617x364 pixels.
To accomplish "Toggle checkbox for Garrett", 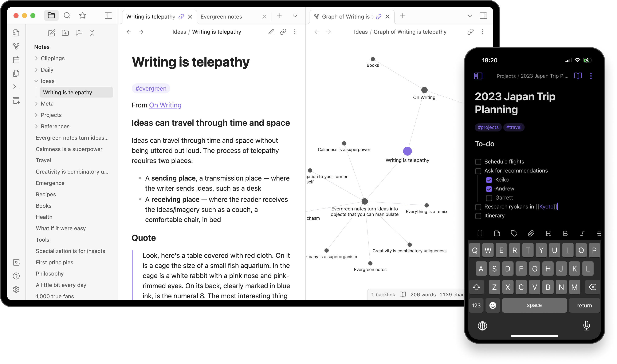I will (x=488, y=197).
